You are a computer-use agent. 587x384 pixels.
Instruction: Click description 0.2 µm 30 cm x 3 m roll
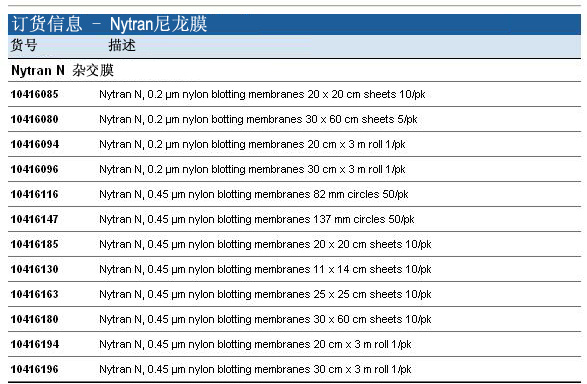pyautogui.click(x=252, y=169)
